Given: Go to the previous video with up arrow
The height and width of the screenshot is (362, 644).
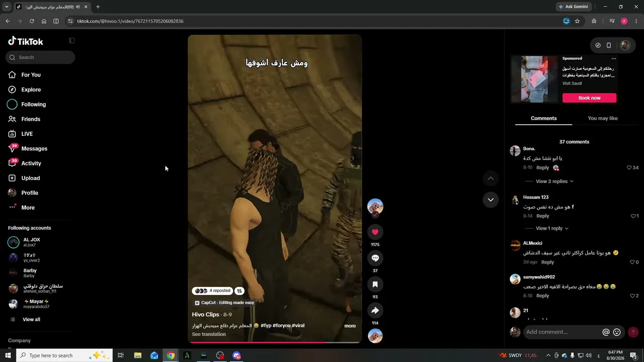Looking at the screenshot, I should [x=491, y=178].
